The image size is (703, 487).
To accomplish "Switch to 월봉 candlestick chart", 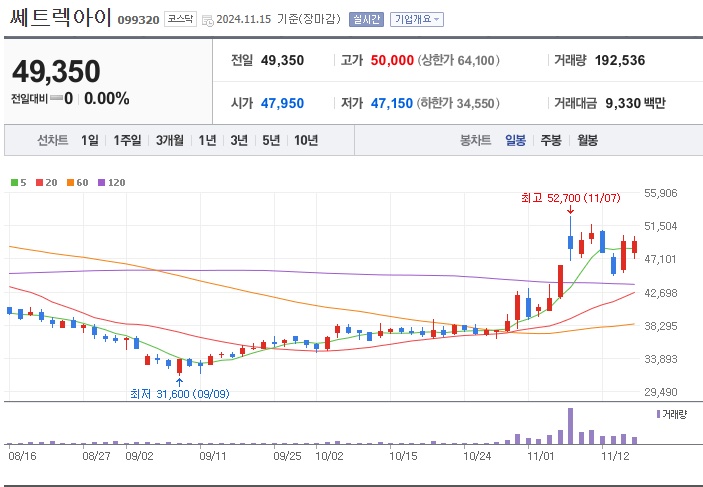I will pyautogui.click(x=587, y=140).
